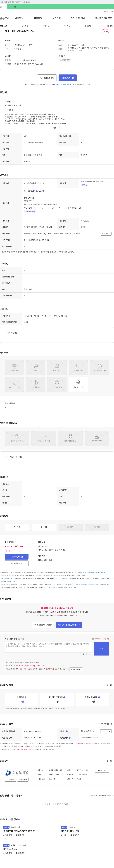Click the info icon beside 고용24 입사지원 count
Viewport: 114px width, 868px height.
coord(99,697)
